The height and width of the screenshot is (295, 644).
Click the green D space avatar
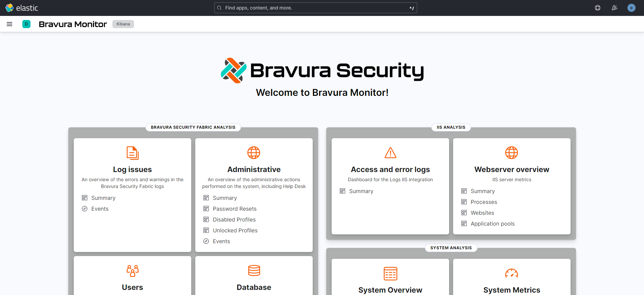tap(26, 24)
